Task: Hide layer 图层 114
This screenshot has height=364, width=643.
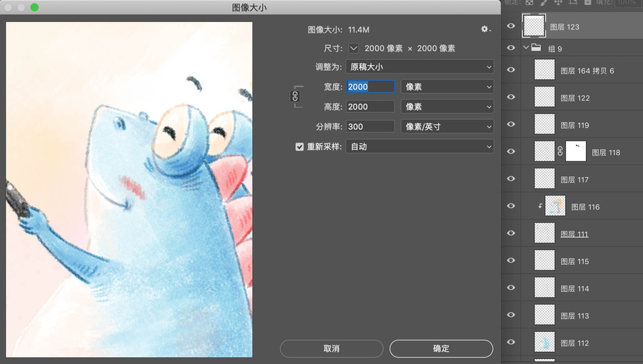Action: 511,288
